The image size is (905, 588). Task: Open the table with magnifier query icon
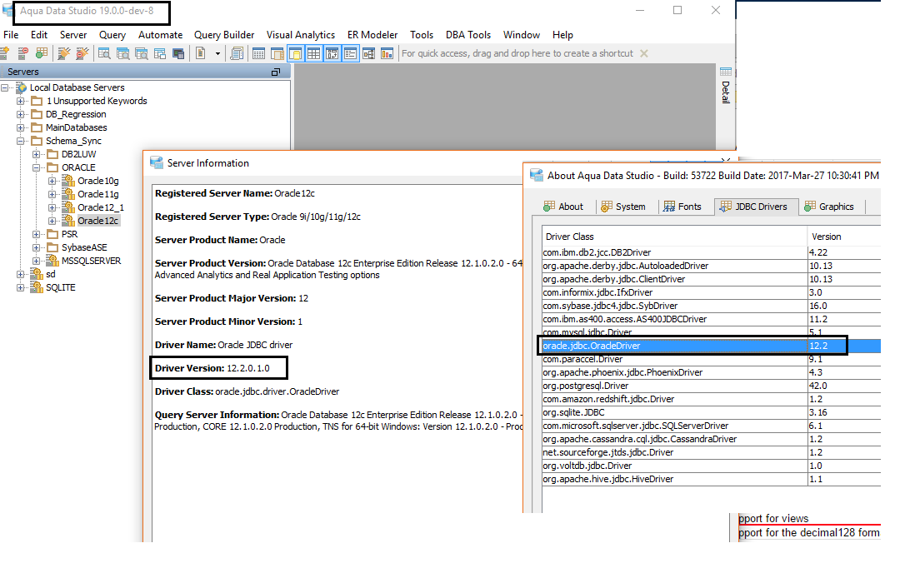[104, 53]
